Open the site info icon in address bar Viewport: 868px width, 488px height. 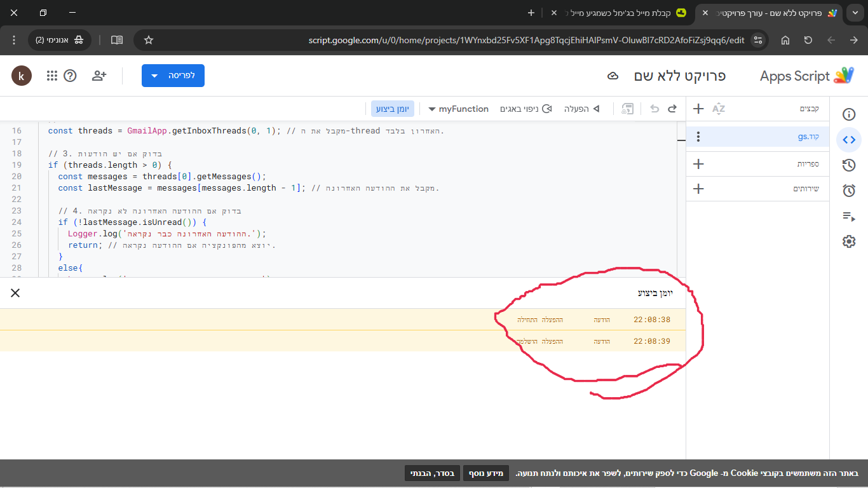[757, 40]
